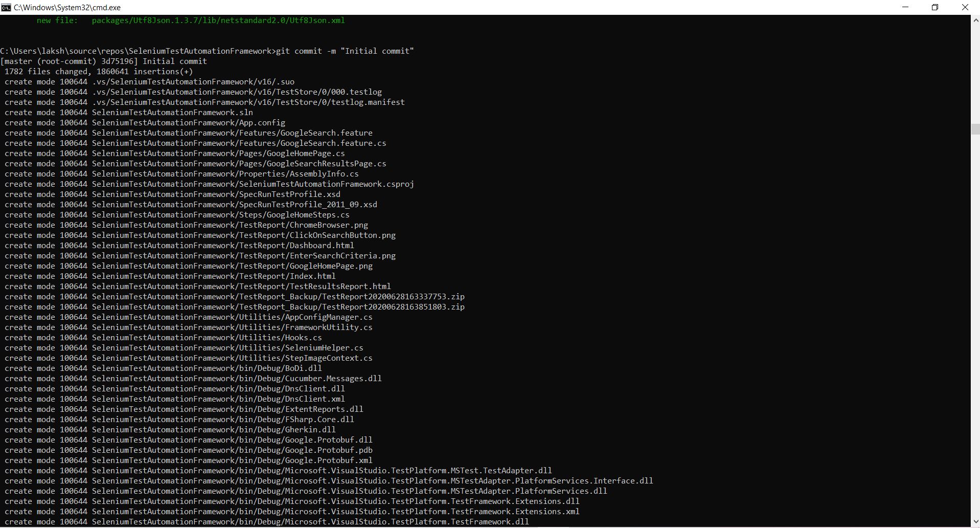Click the Google.Protobuf.xml line

tap(189, 460)
